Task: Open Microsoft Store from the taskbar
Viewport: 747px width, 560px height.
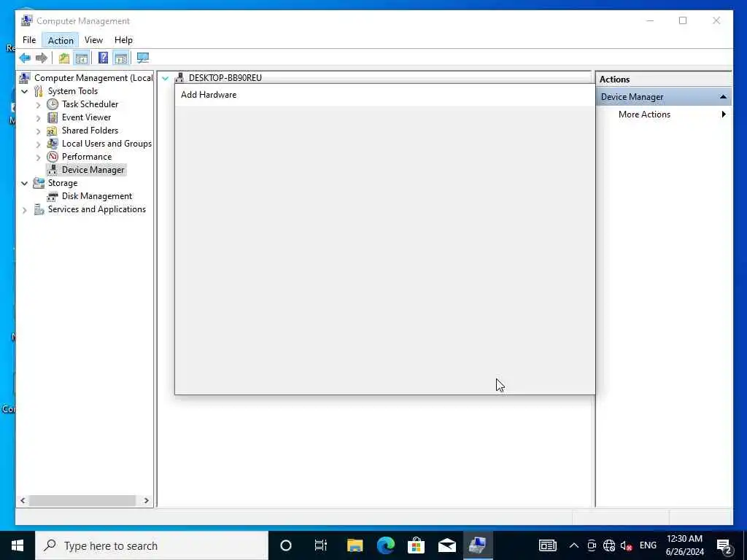Action: pyautogui.click(x=416, y=545)
